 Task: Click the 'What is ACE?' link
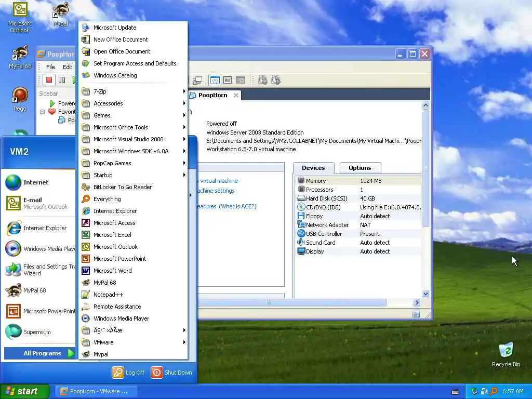(x=237, y=206)
